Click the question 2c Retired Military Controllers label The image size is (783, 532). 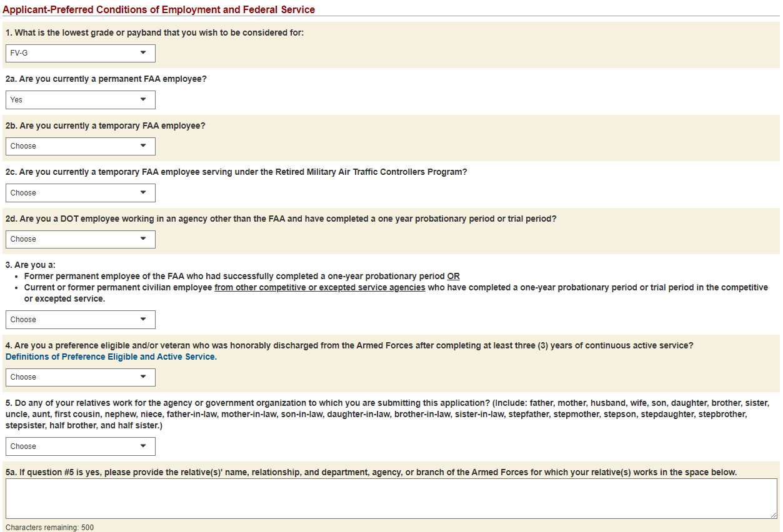coord(236,172)
